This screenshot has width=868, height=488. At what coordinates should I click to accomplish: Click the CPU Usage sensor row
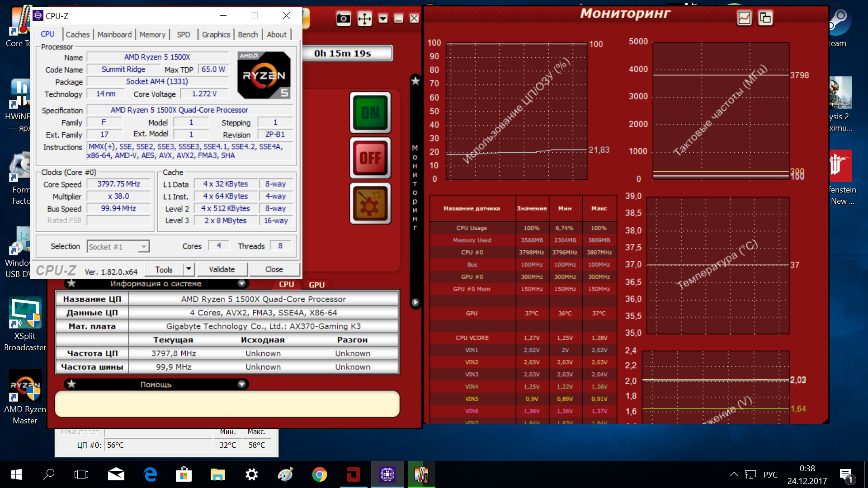[x=523, y=228]
